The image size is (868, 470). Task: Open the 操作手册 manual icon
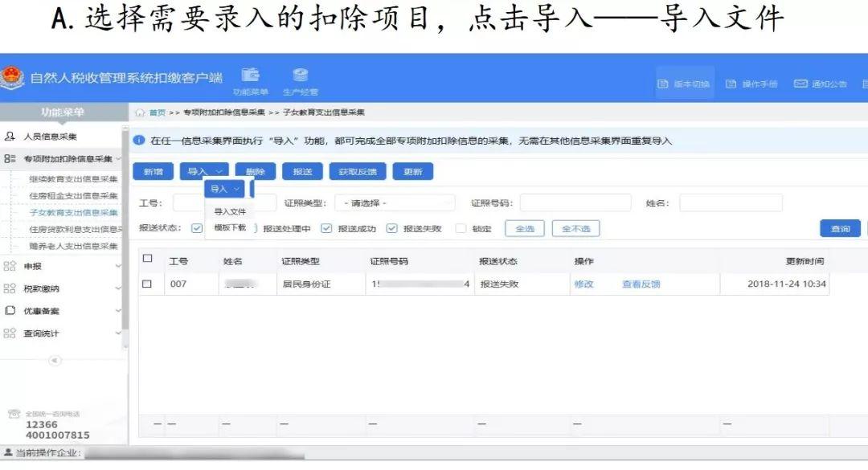click(731, 84)
